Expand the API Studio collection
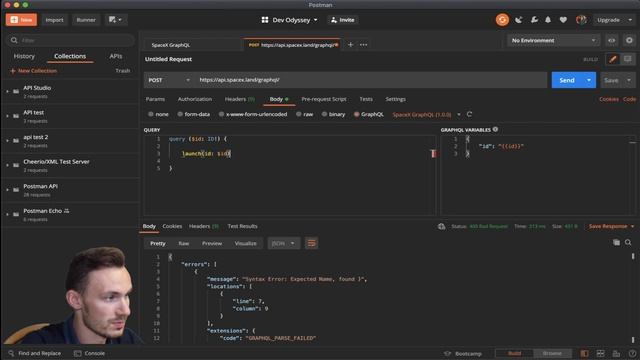Viewport: 640px width, 360px height. click(x=7, y=91)
